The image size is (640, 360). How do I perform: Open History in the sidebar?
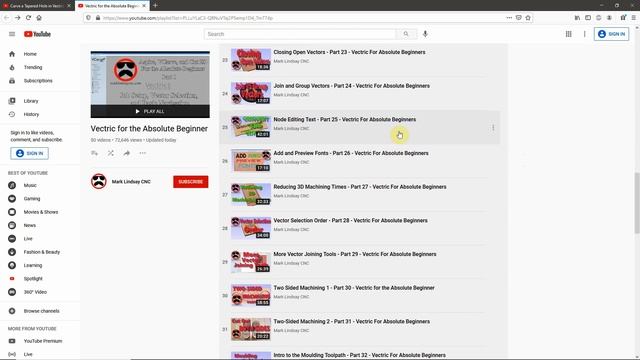[31, 114]
